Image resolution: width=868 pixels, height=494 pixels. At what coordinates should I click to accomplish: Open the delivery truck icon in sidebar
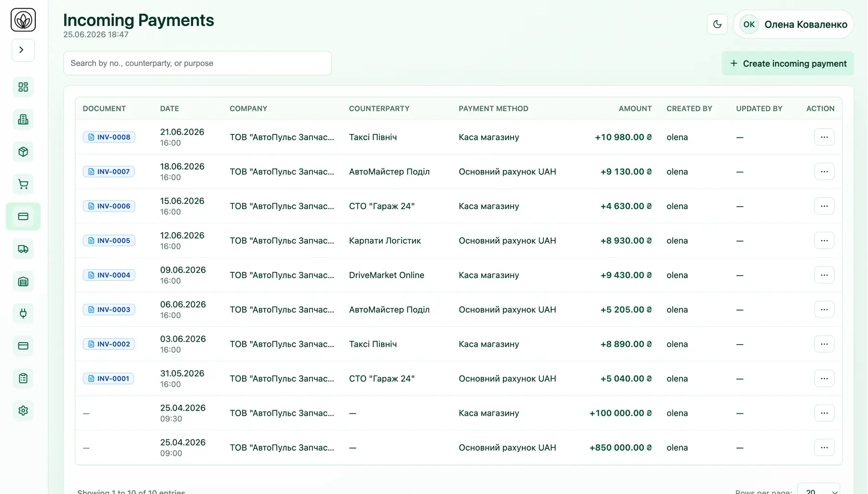click(23, 249)
